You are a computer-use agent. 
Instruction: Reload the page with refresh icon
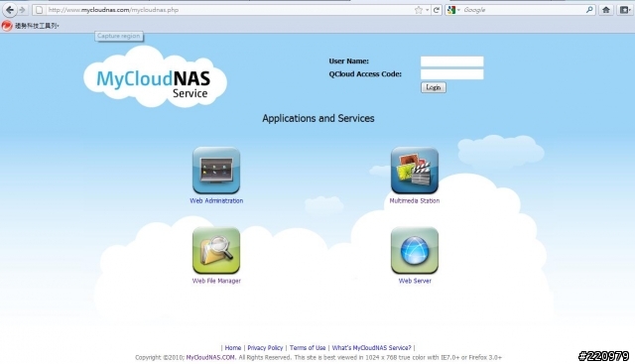437,10
